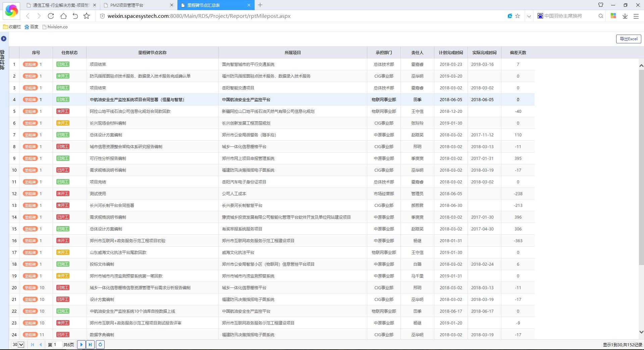Click the table's vertical scrollbar down arrow

641,332
